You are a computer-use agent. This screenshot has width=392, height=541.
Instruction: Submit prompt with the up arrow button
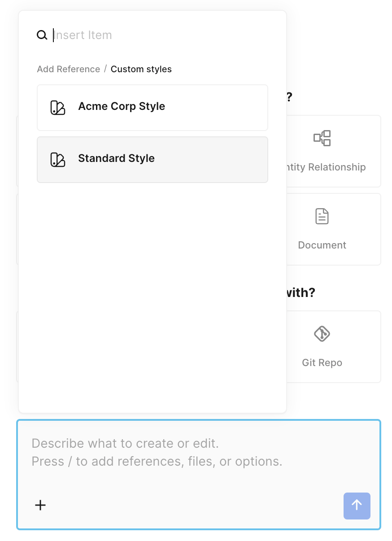[x=357, y=506]
